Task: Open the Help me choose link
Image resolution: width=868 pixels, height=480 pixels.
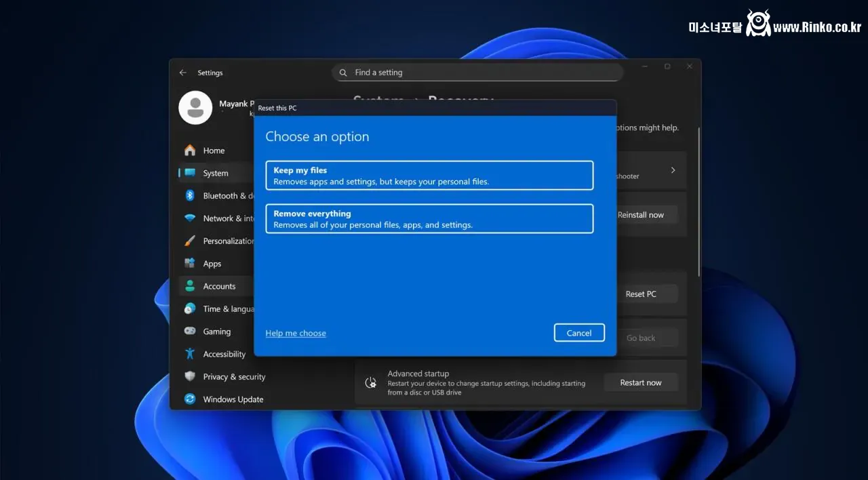Action: tap(296, 334)
